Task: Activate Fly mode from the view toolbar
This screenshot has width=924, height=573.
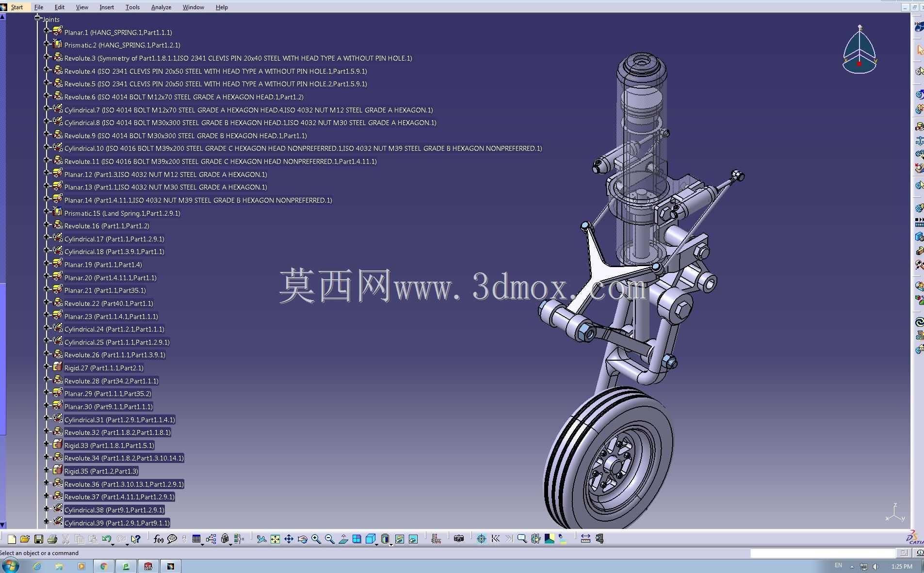Action: [261, 539]
